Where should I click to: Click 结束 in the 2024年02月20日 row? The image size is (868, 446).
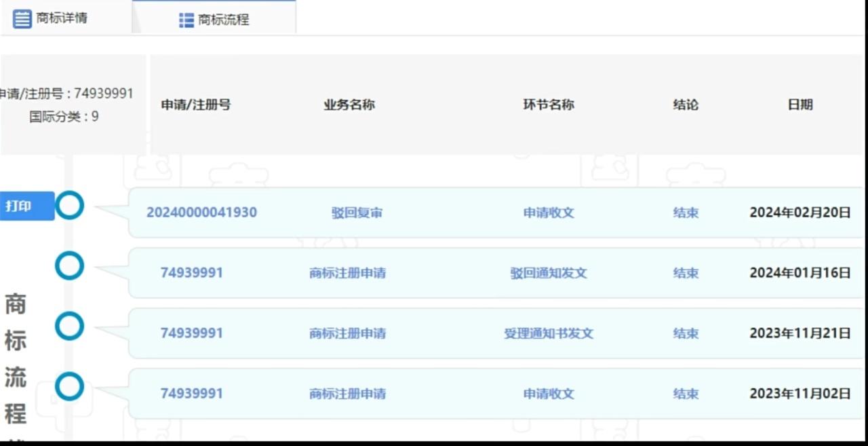pos(686,212)
